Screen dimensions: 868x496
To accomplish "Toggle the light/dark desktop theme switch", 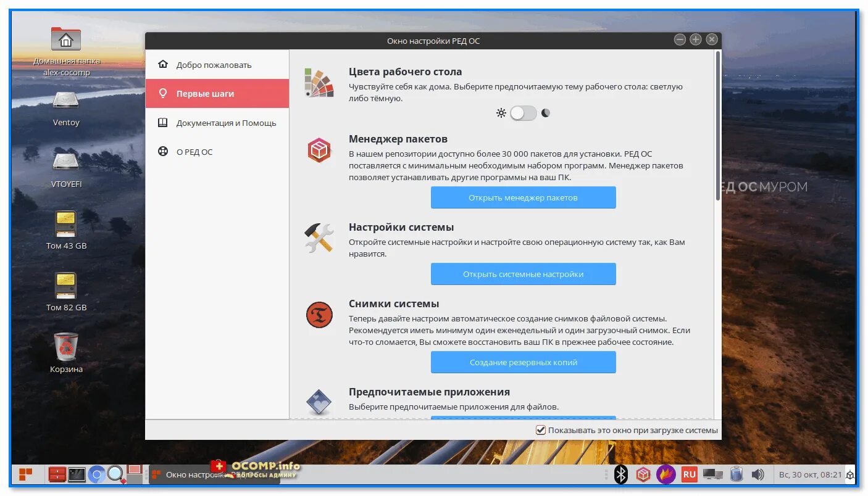I will coord(524,113).
